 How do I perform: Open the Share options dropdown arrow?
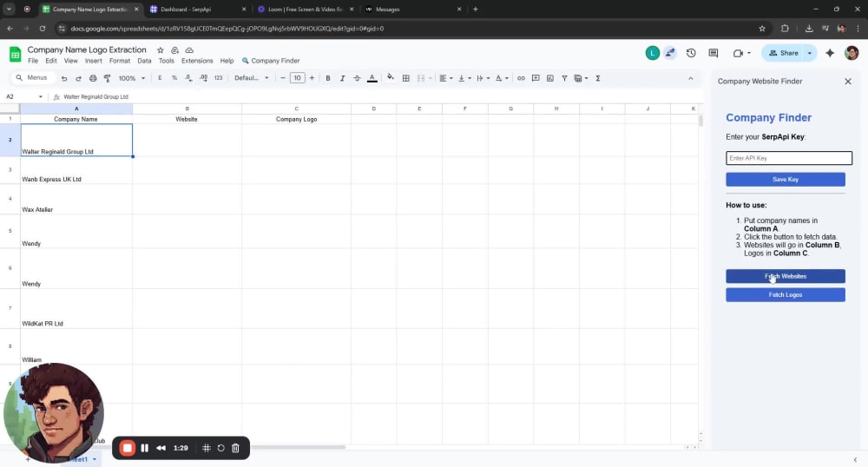[x=810, y=53]
